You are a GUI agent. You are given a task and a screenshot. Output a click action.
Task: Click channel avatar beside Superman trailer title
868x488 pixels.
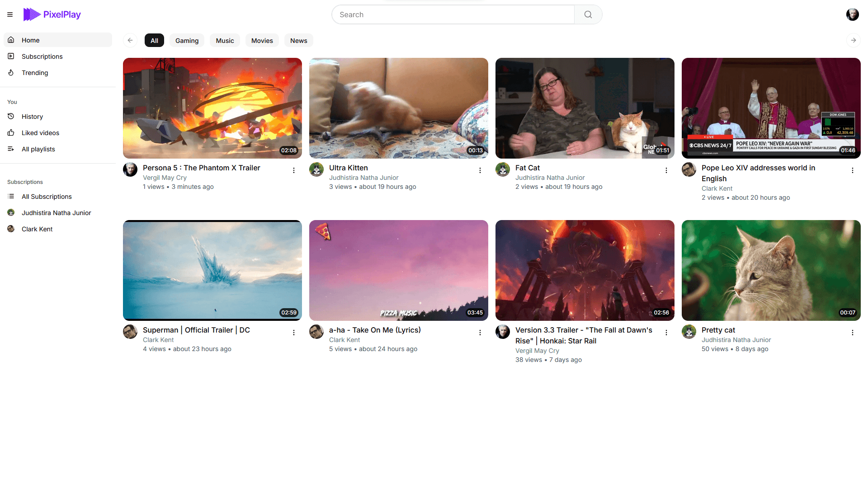130,332
